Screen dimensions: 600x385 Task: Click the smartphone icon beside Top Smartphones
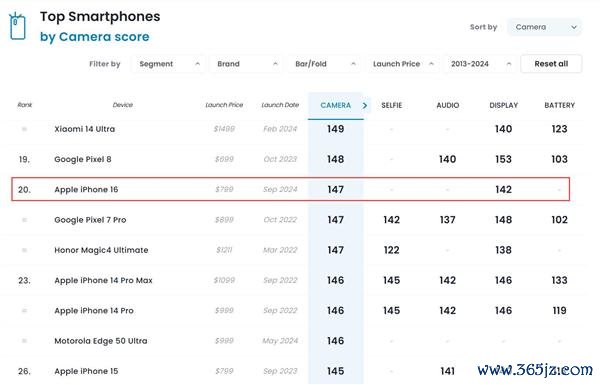click(x=18, y=26)
